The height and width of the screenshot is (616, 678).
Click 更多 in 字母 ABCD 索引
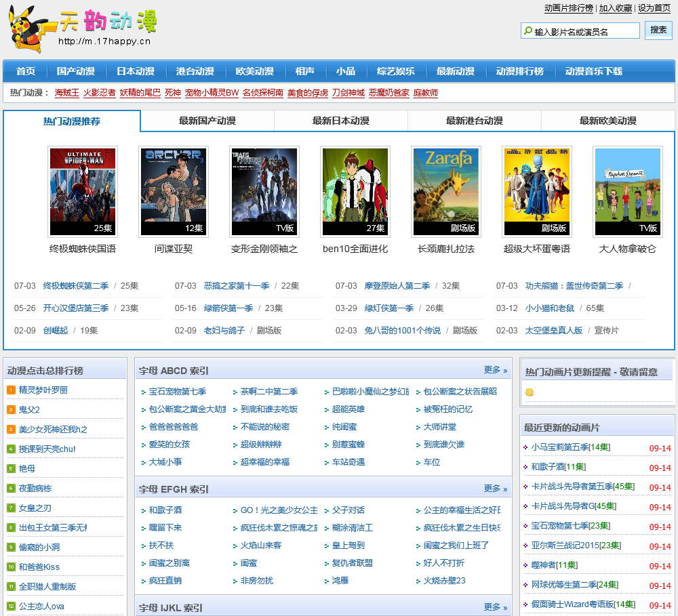pyautogui.click(x=495, y=370)
